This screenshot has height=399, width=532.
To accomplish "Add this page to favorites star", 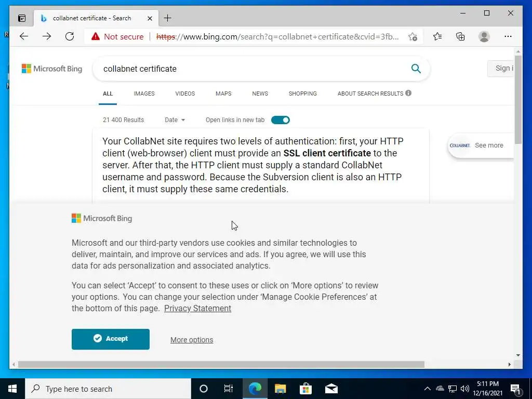I will click(x=413, y=37).
